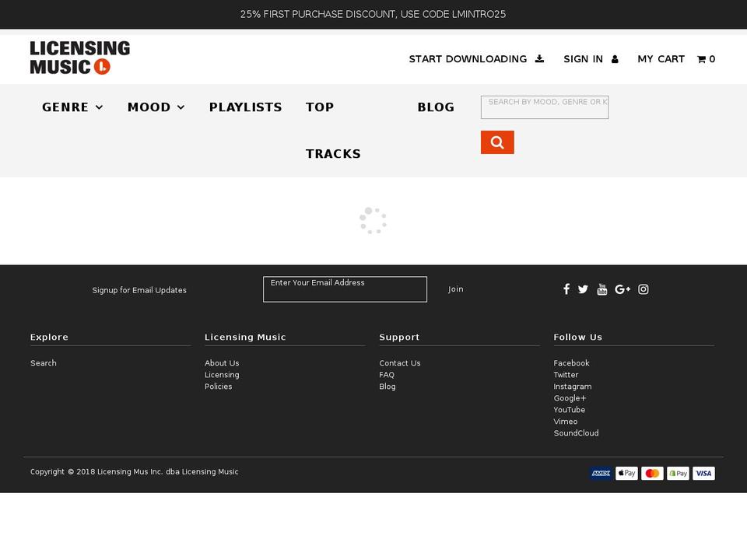Viewport: 747px width, 560px height.
Task: Expand the Mood dropdown chevron
Action: 181,107
